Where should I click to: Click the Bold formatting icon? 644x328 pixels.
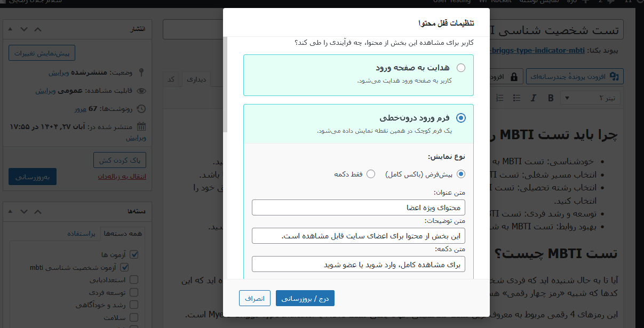[551, 98]
